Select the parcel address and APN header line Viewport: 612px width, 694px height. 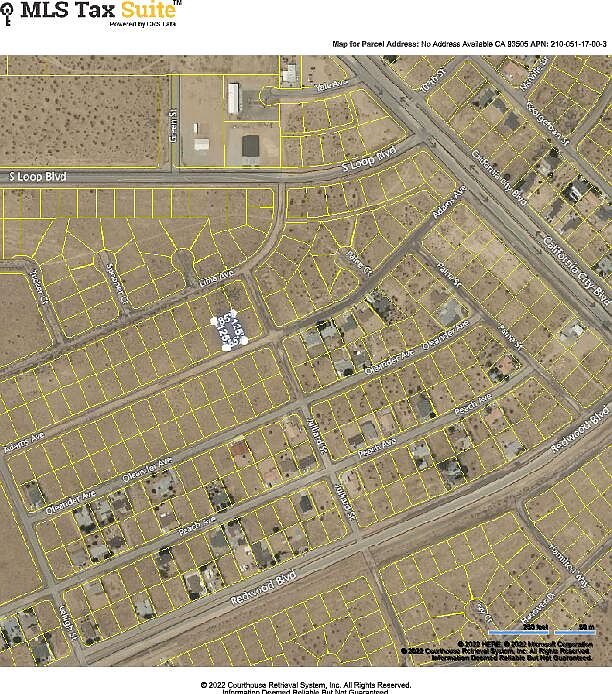469,44
